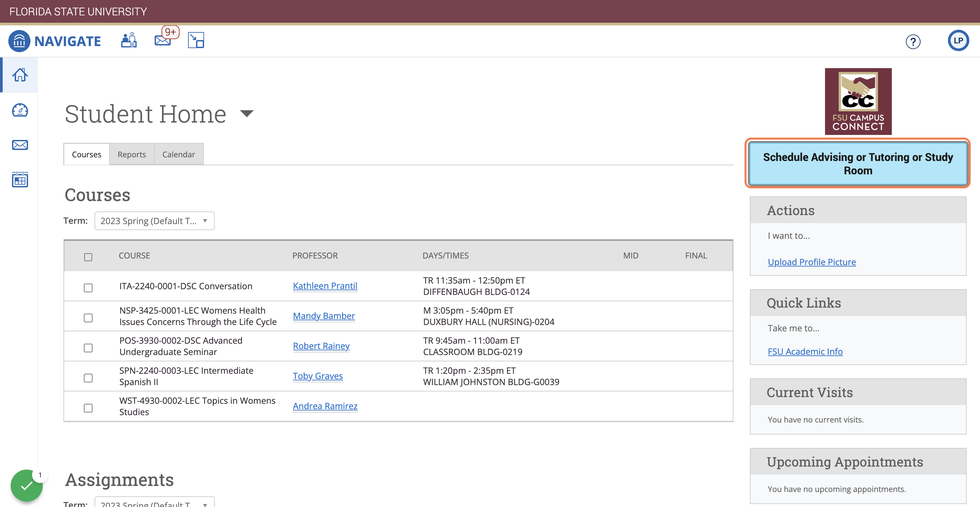Open professor Andrea Ramirez link
Image resolution: width=980 pixels, height=507 pixels.
pos(325,406)
